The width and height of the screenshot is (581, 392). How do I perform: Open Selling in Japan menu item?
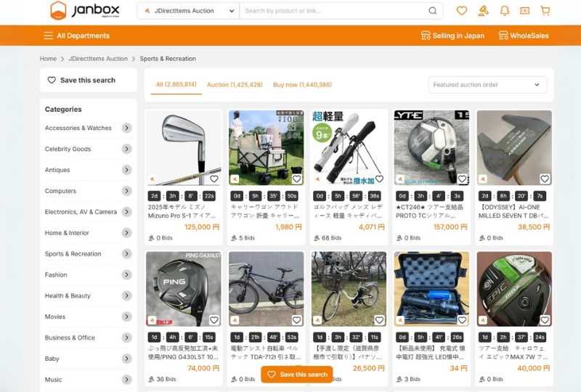(x=452, y=36)
